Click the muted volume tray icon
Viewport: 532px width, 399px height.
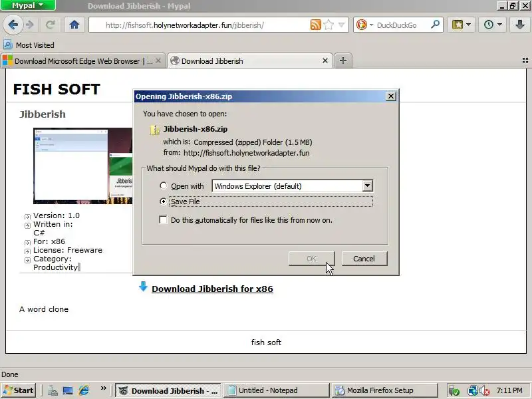485,391
